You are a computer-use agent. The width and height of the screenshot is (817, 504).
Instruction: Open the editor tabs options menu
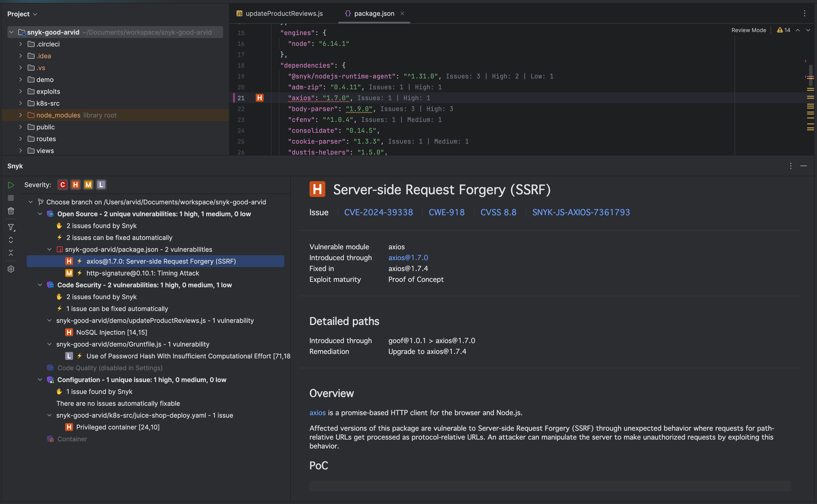pyautogui.click(x=804, y=14)
